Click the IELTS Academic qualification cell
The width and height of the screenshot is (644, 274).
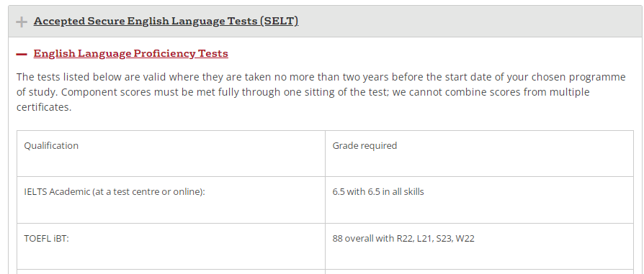pyautogui.click(x=171, y=200)
